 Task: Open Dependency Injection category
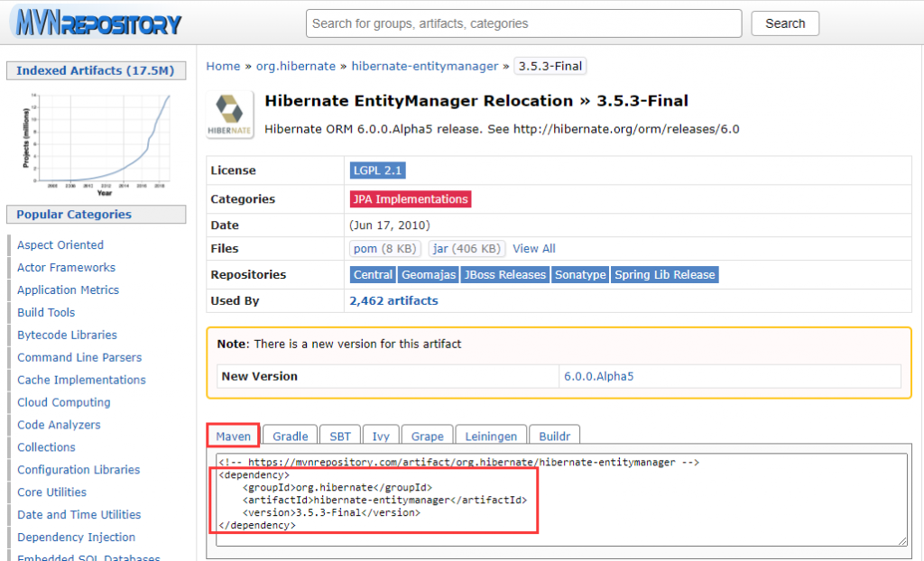(x=76, y=537)
